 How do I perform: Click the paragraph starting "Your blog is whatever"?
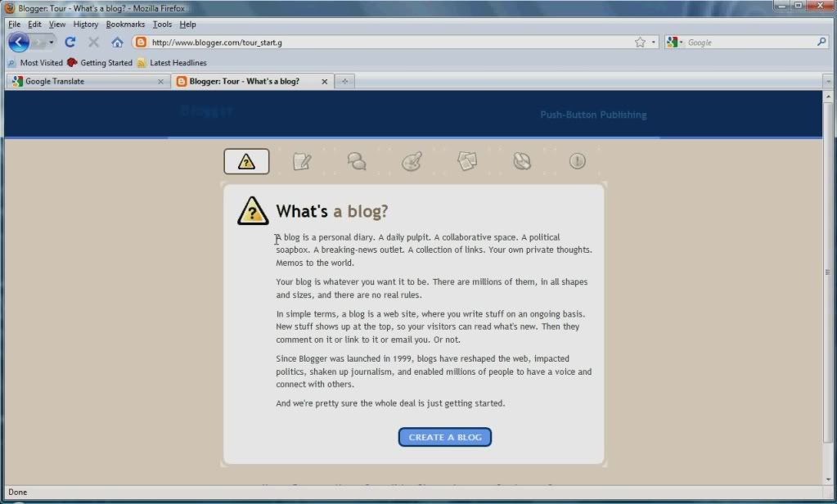click(x=432, y=288)
